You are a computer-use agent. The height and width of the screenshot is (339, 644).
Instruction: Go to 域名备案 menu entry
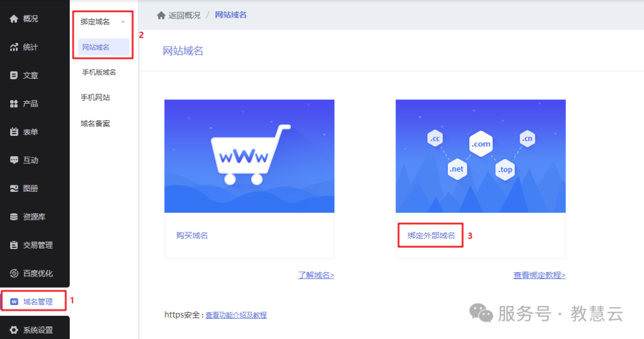(95, 123)
